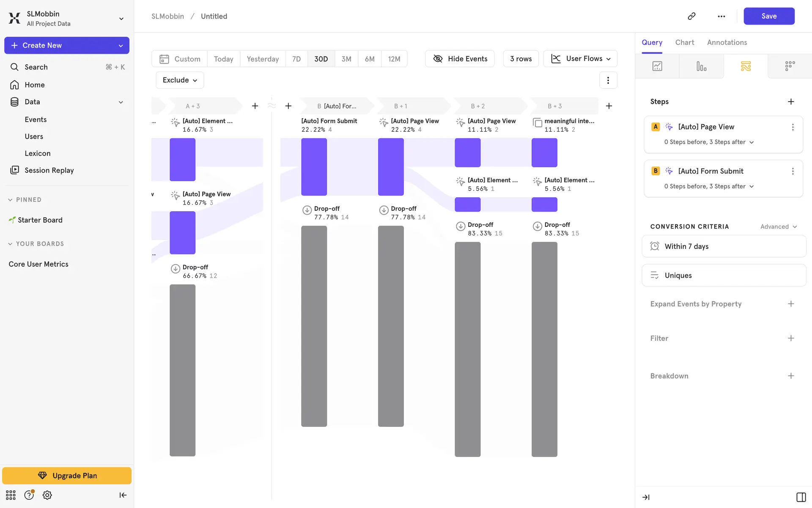Screen dimensions: 812x508
Task: Toggle Hide Events visibility
Action: [x=460, y=59]
